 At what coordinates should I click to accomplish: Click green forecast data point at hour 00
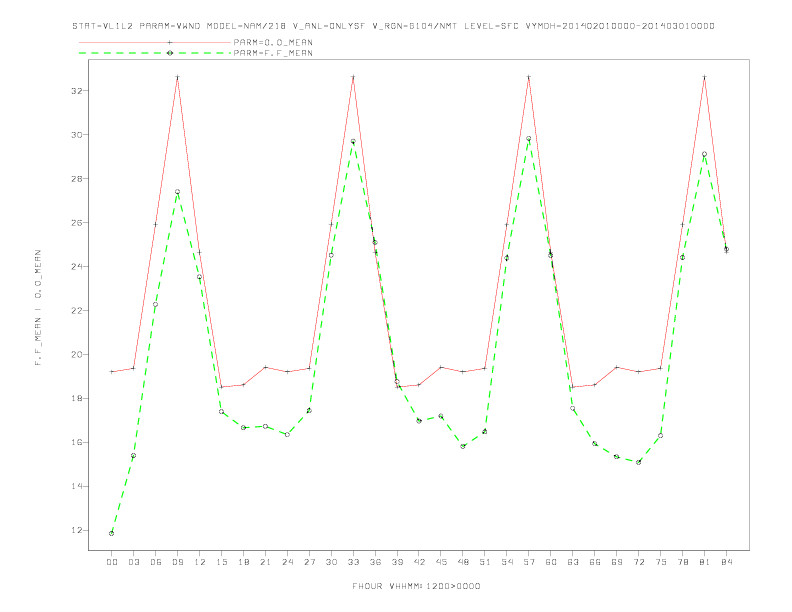click(112, 533)
